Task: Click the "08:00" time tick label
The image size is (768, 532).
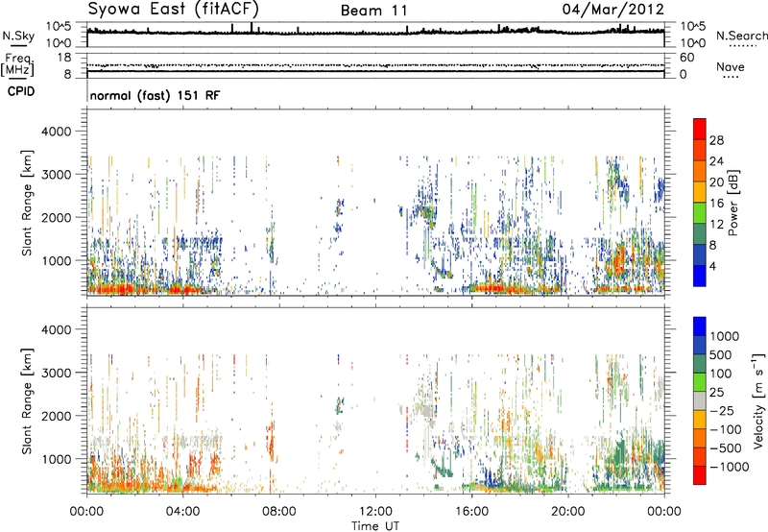Action: pos(279,512)
